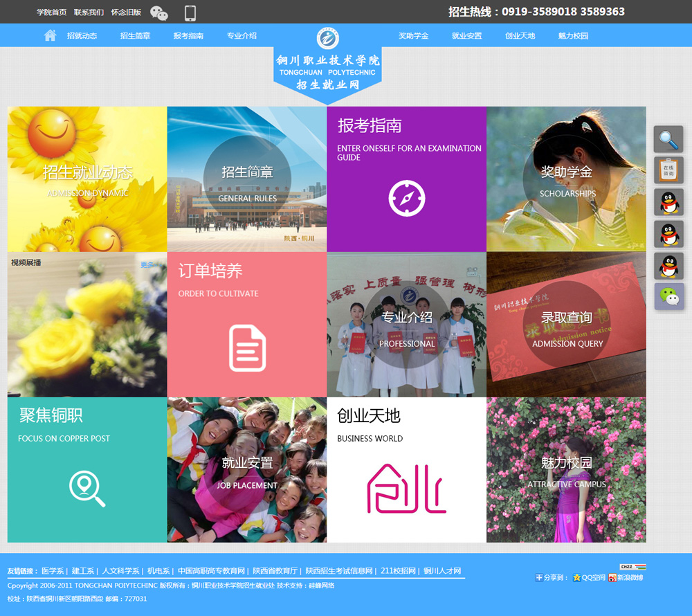Viewport: 692px width, 616px height.
Task: Click the mobile phone icon in top bar
Action: tap(190, 12)
